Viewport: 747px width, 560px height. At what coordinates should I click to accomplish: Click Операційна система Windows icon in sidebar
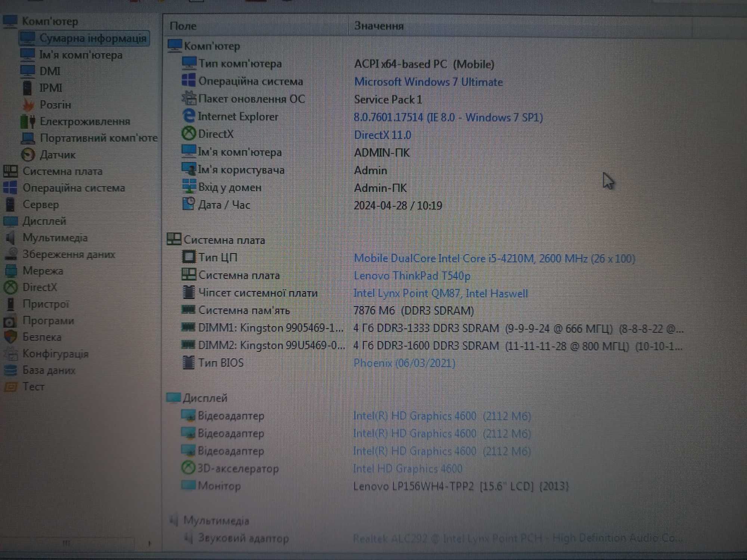point(10,187)
